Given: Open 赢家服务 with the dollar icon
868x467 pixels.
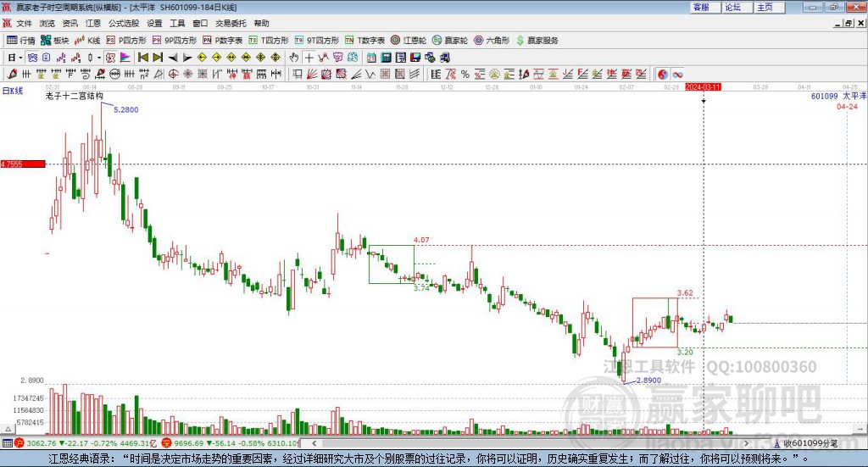Looking at the screenshot, I should point(537,41).
